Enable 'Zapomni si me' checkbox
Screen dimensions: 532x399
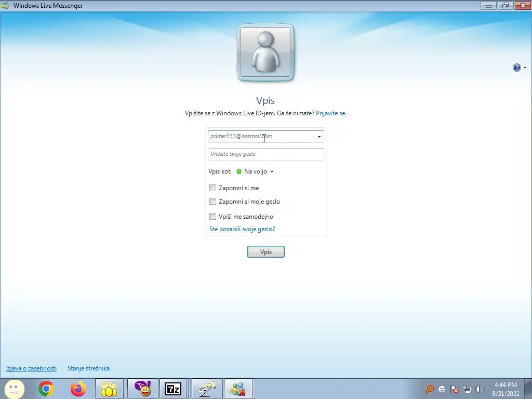[212, 188]
